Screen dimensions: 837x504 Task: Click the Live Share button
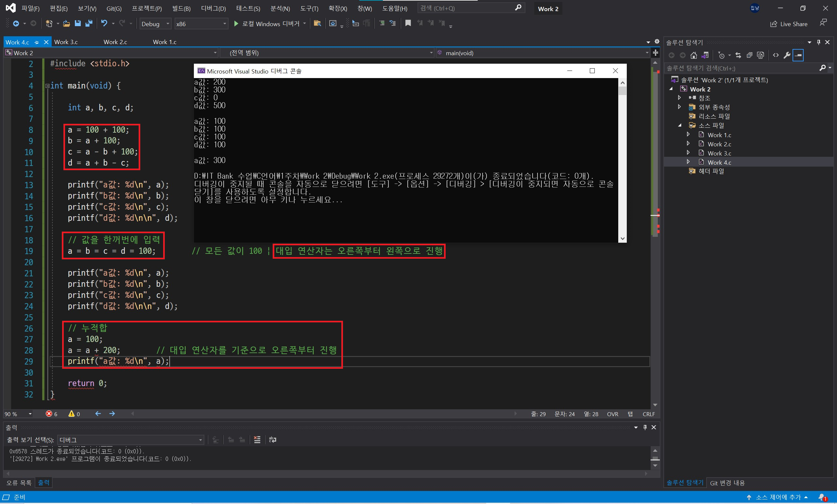pos(789,24)
